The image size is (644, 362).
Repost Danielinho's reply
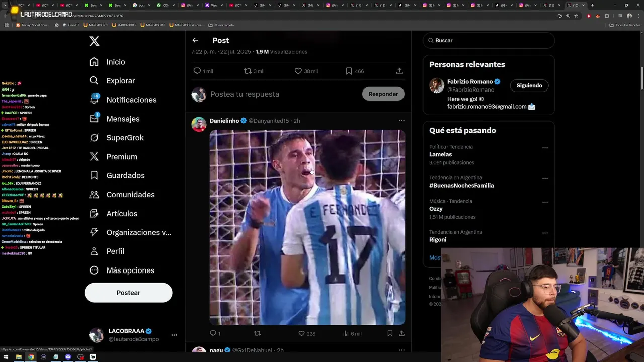click(258, 333)
